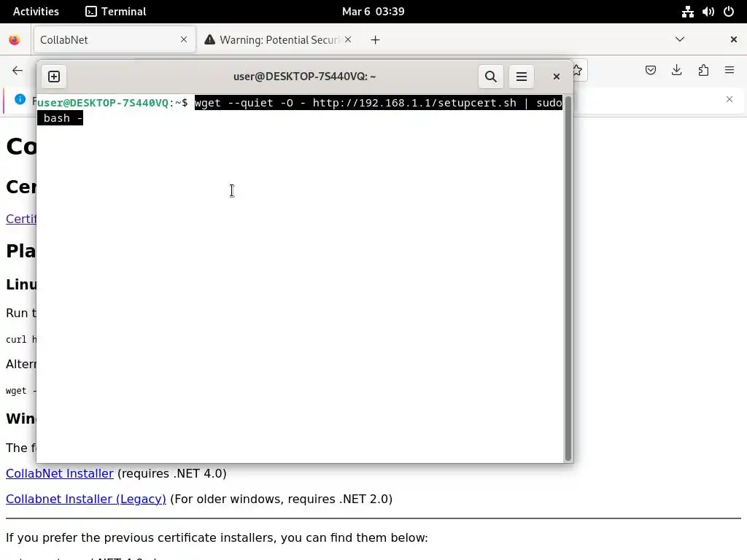Click the network status icon in the top bar
Screen dimensions: 747x560
click(687, 12)
